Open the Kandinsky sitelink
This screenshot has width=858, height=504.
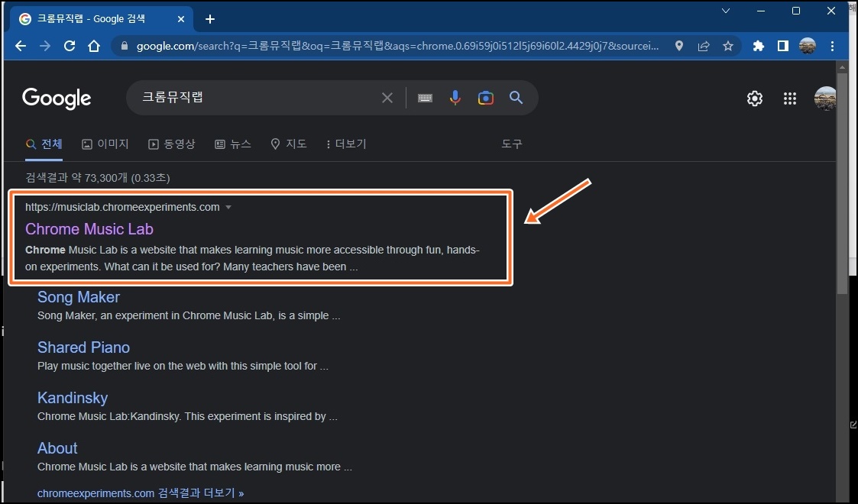point(73,398)
